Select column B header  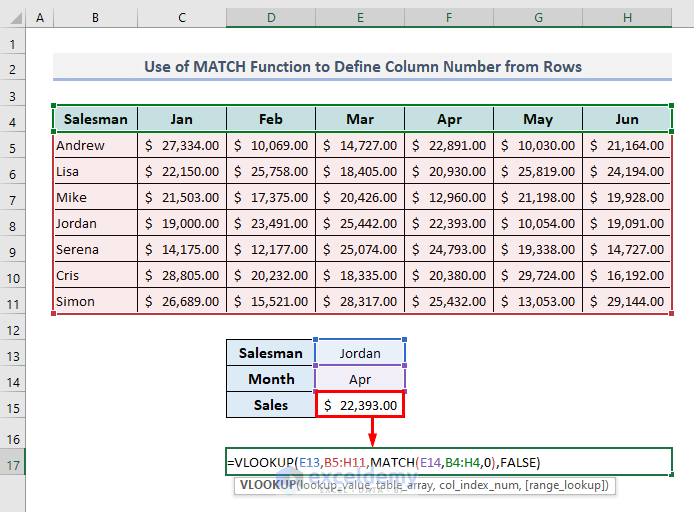pyautogui.click(x=95, y=18)
